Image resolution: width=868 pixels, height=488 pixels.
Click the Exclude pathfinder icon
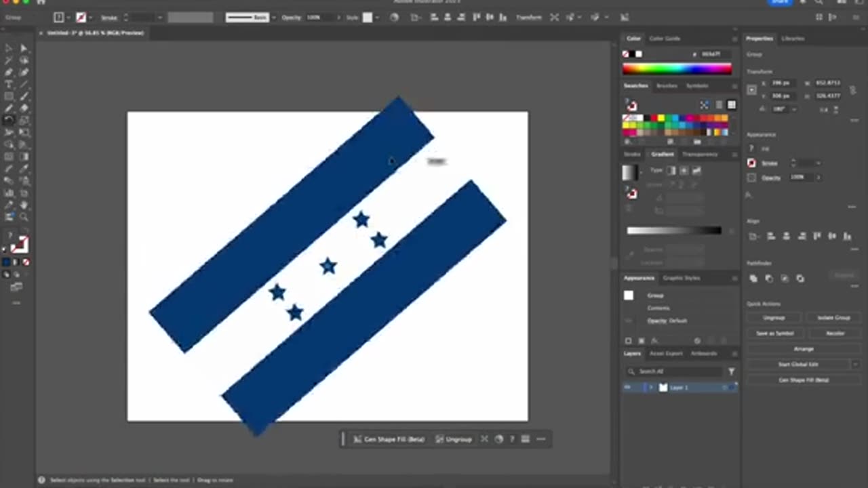pos(800,279)
